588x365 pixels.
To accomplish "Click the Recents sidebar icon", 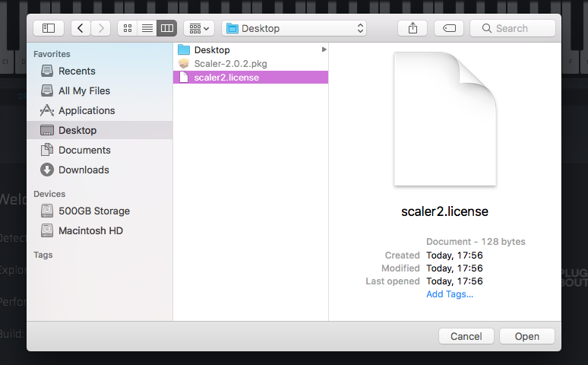I will (47, 71).
